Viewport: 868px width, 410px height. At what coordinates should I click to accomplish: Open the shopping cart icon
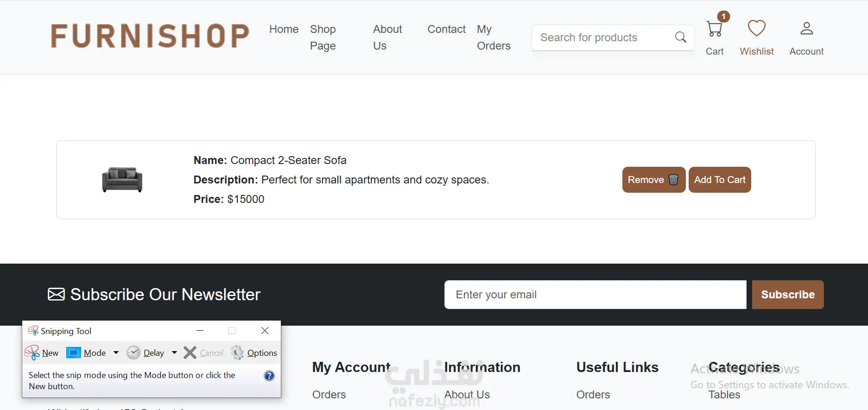coord(714,29)
